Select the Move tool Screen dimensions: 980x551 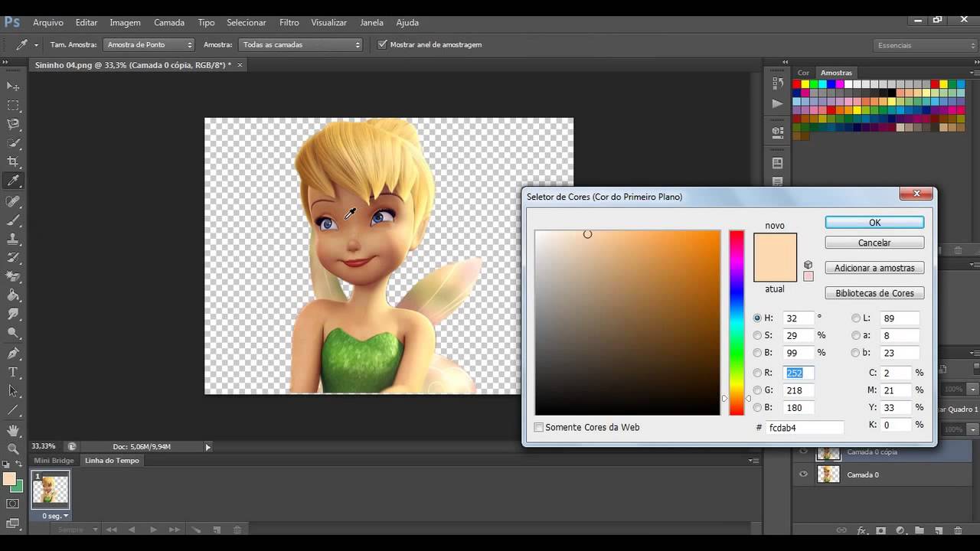[13, 86]
